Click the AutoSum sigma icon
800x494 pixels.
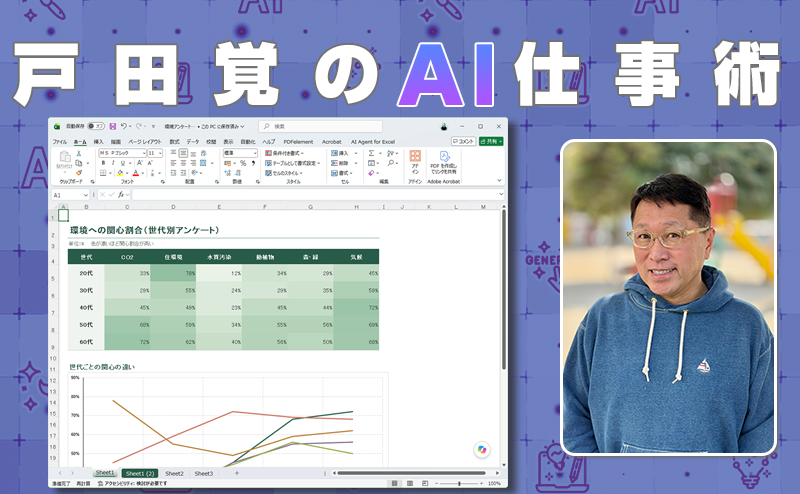pos(371,153)
